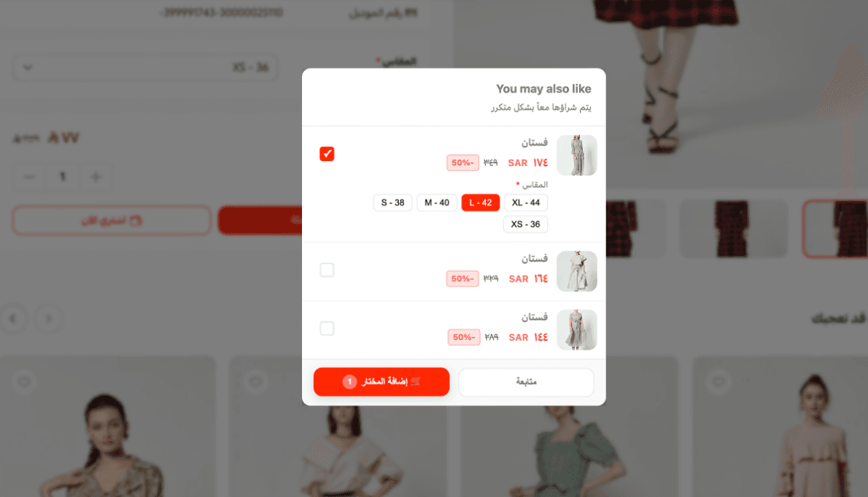The width and height of the screenshot is (868, 497).
Task: Increase quantity with plus icon
Action: click(96, 177)
